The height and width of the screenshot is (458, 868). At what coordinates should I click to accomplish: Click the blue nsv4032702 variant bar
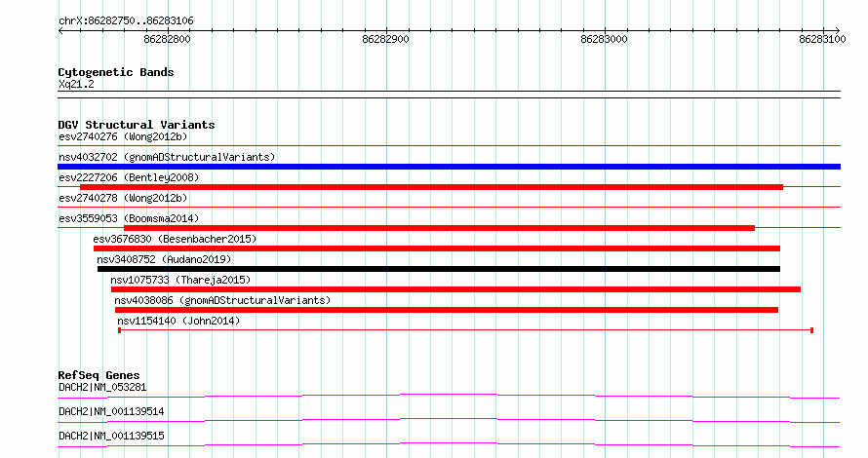coord(449,167)
